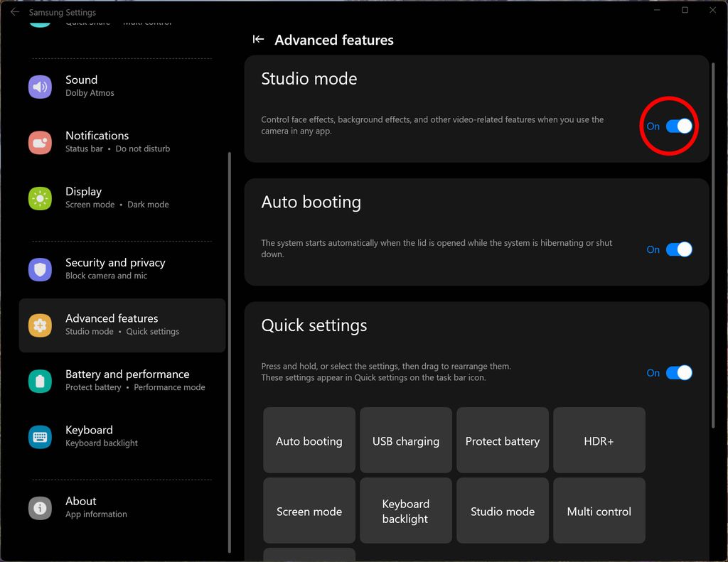Collapse panel using Advanced features back arrow
This screenshot has height=562, width=728.
[x=259, y=40]
